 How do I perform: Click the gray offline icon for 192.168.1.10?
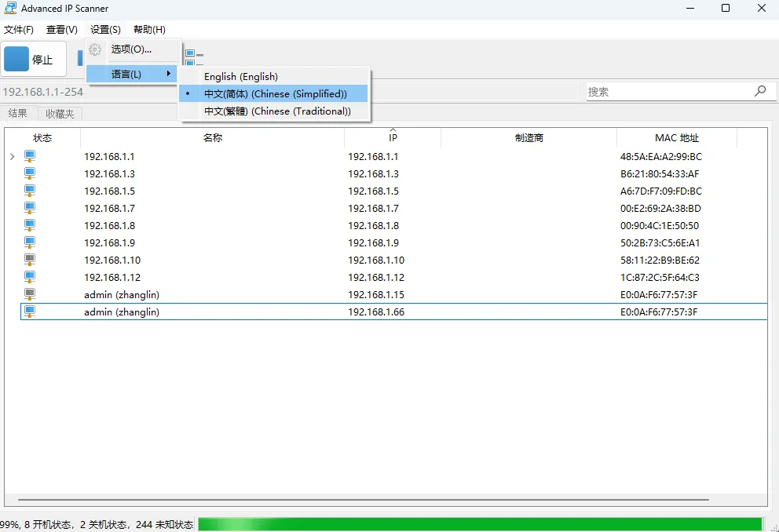30,260
